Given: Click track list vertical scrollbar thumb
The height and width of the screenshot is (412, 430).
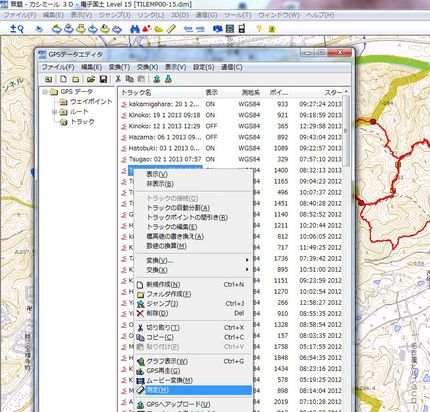Looking at the screenshot, I should [x=346, y=131].
